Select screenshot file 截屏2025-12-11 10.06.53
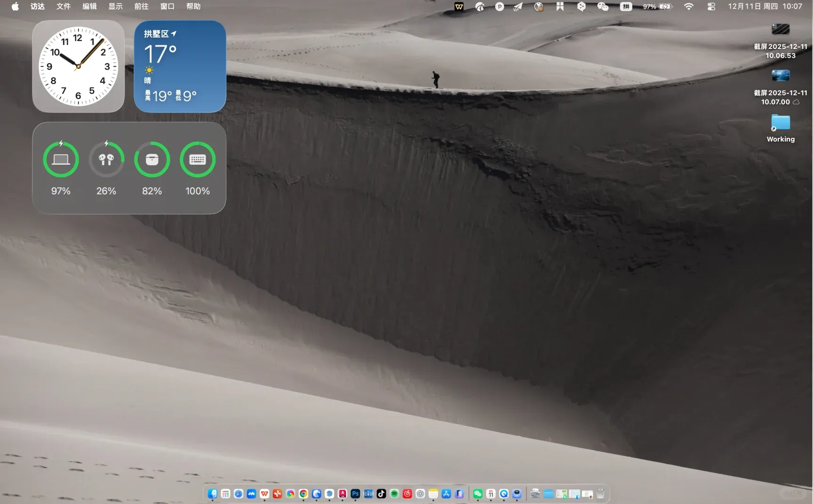 (781, 41)
